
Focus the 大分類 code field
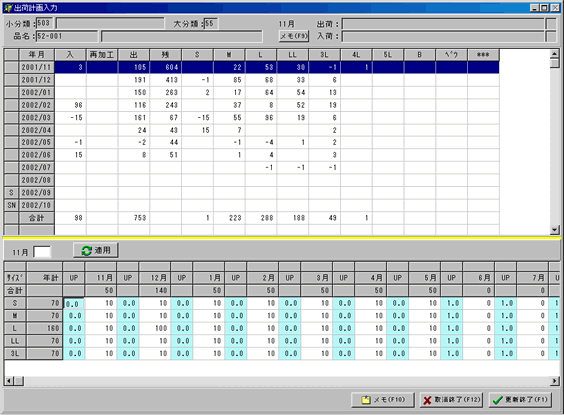(211, 23)
